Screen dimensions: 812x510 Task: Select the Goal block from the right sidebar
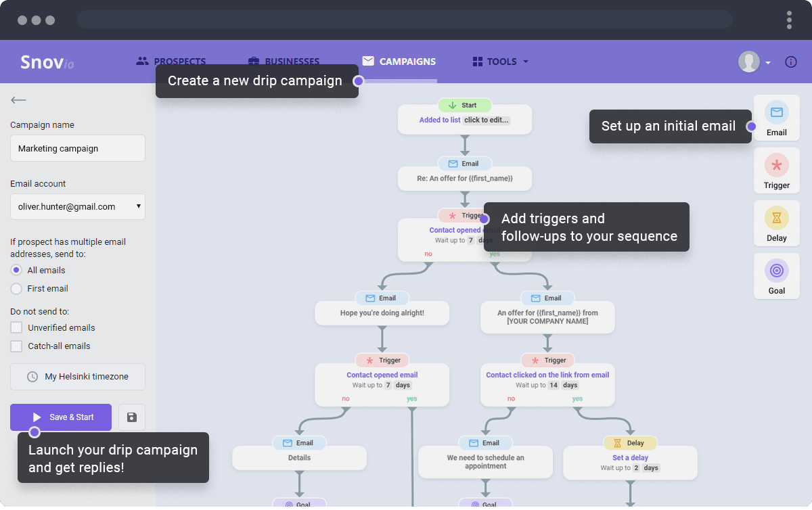pyautogui.click(x=776, y=276)
